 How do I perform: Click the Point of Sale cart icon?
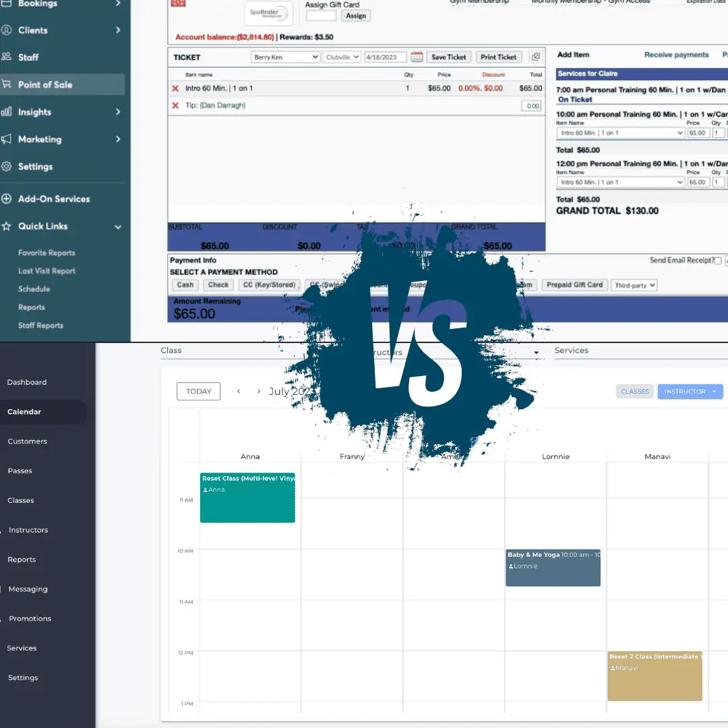coord(7,84)
